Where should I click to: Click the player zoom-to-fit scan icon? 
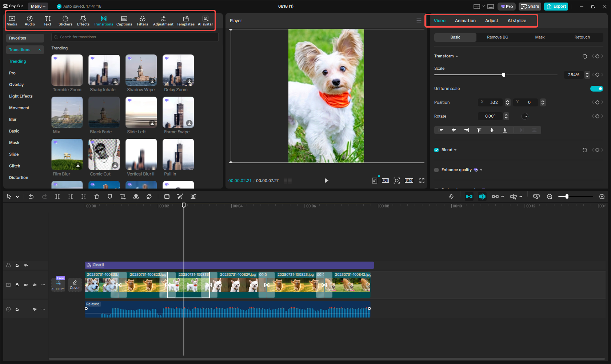click(397, 181)
